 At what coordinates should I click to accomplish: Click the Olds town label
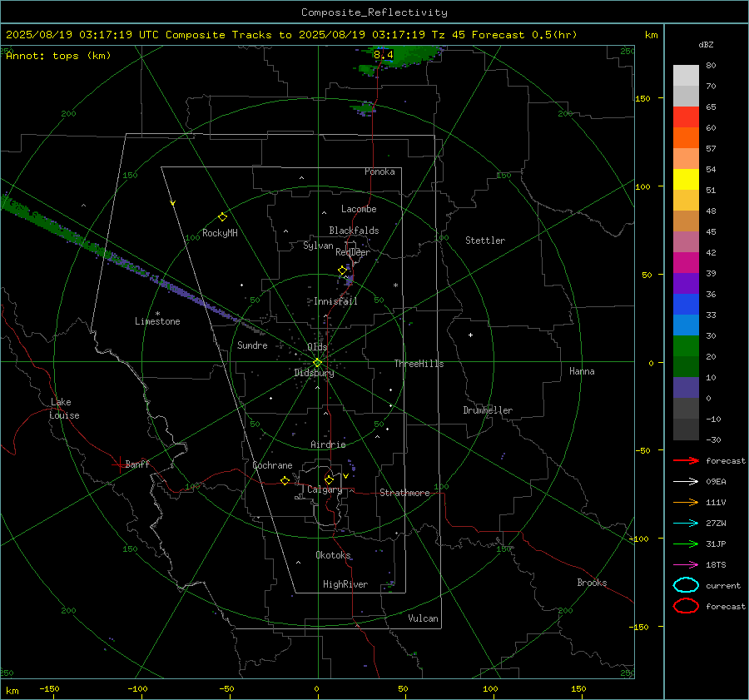(x=317, y=347)
